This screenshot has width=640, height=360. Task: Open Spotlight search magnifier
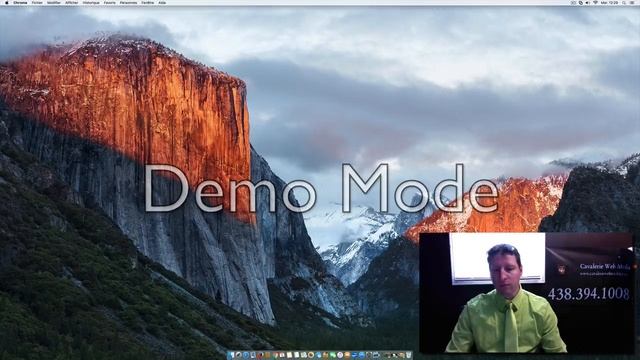click(x=624, y=2)
